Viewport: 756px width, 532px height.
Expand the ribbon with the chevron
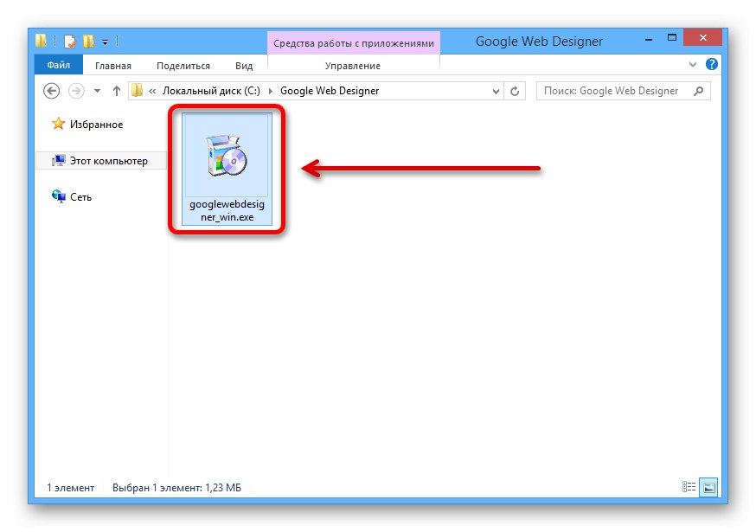point(692,64)
